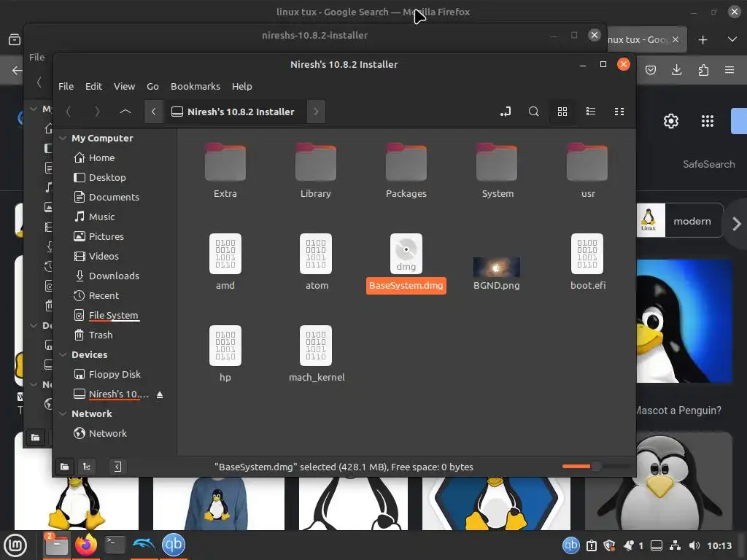The image size is (747, 560).
Task: Open Google apps grid
Action: pos(708,121)
